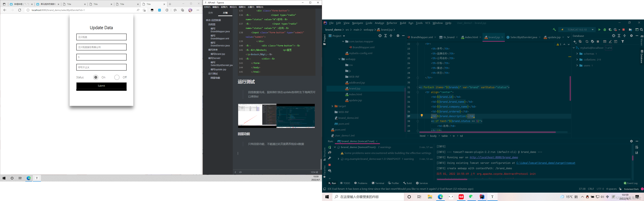Focus the description field 好吃不上火
The image size is (644, 201).
[x=101, y=67]
